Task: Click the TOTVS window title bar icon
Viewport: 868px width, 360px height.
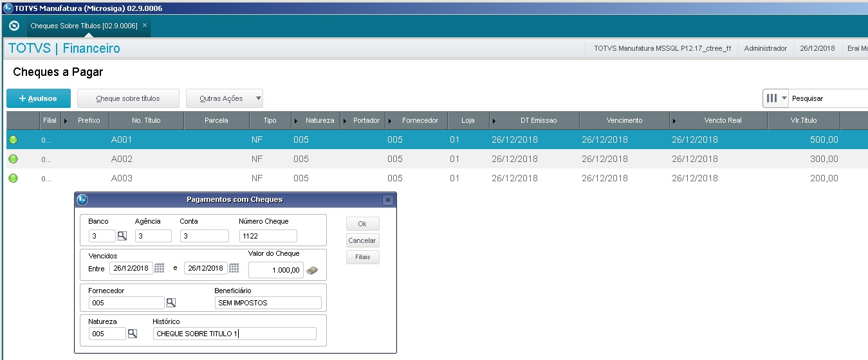Action: [x=8, y=7]
